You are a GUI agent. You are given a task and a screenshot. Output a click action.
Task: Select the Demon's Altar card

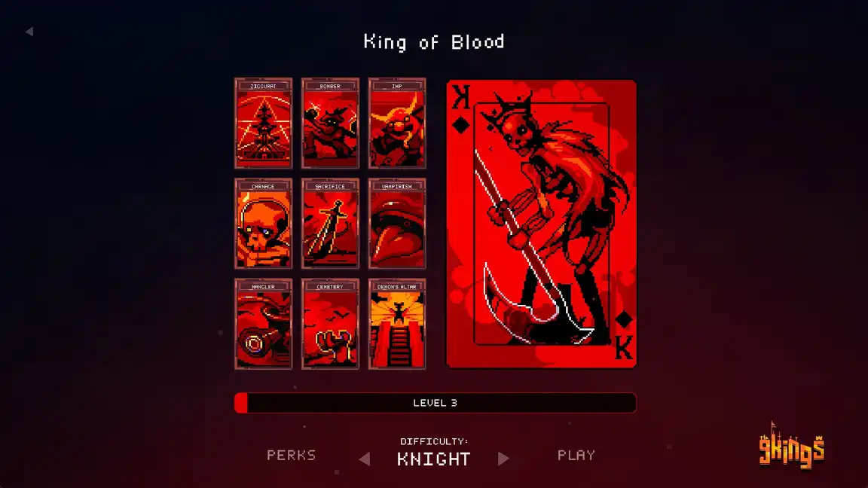pyautogui.click(x=397, y=324)
